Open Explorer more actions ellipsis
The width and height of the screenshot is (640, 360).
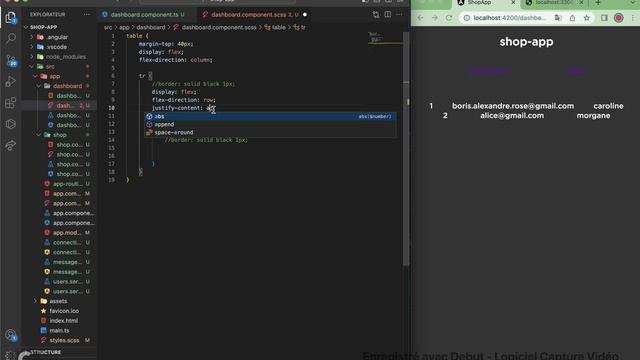[x=87, y=14]
